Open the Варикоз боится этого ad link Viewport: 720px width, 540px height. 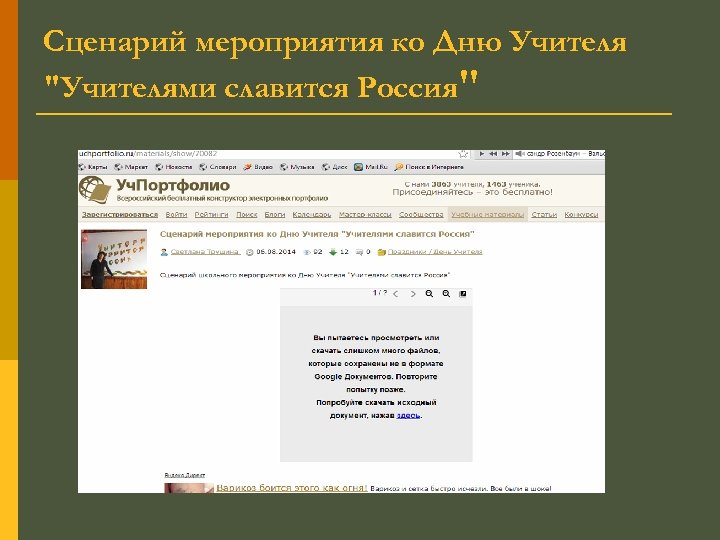point(292,488)
